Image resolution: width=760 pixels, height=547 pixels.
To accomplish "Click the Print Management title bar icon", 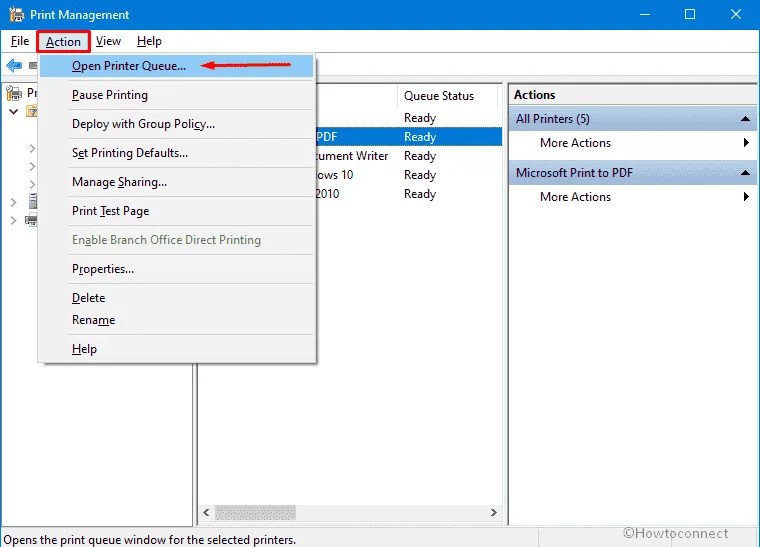I will coord(16,14).
